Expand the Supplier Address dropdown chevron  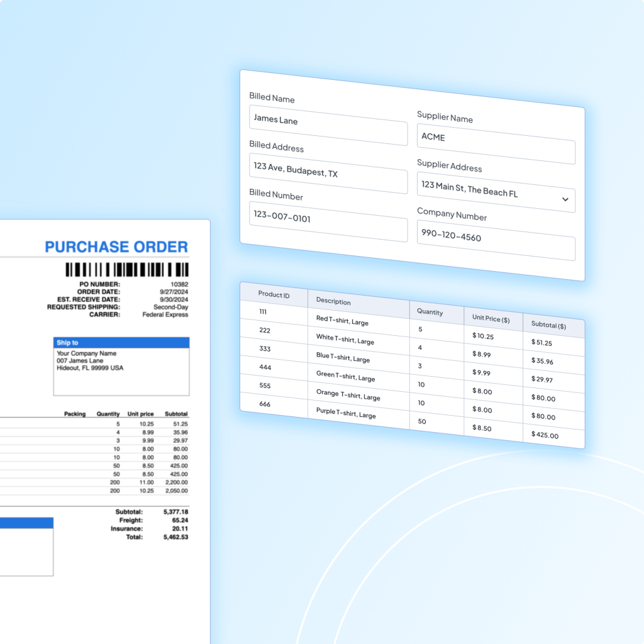pyautogui.click(x=565, y=199)
